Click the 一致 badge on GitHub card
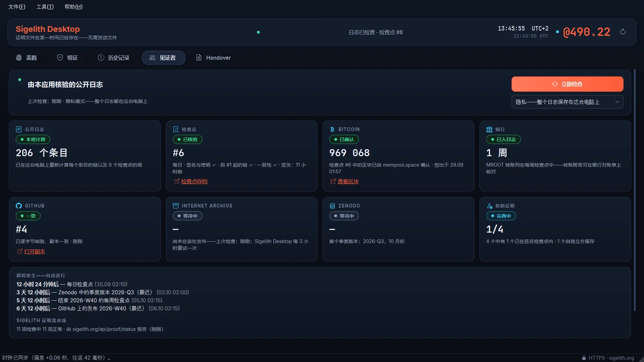The height and width of the screenshot is (362, 644). pos(28,216)
